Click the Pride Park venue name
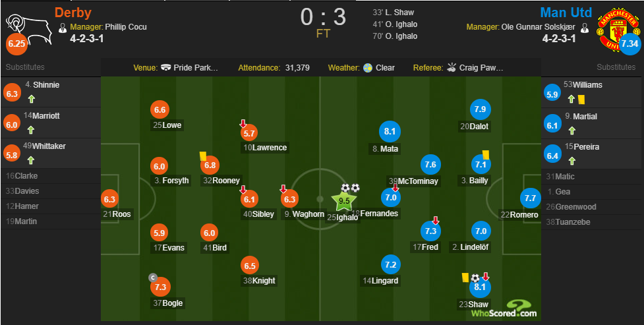This screenshot has height=325, width=644. 196,67
